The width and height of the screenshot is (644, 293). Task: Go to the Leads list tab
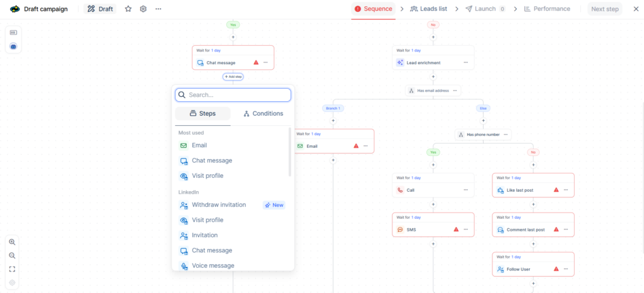[x=428, y=9]
